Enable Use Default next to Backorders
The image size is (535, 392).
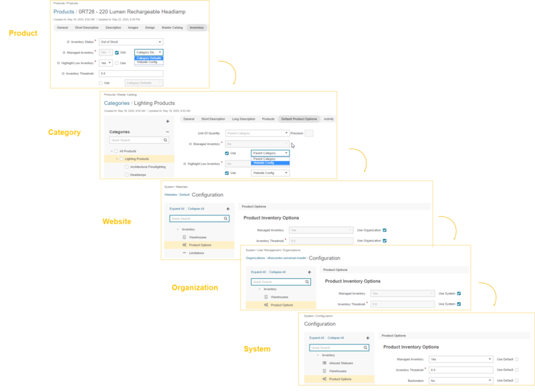(517, 379)
